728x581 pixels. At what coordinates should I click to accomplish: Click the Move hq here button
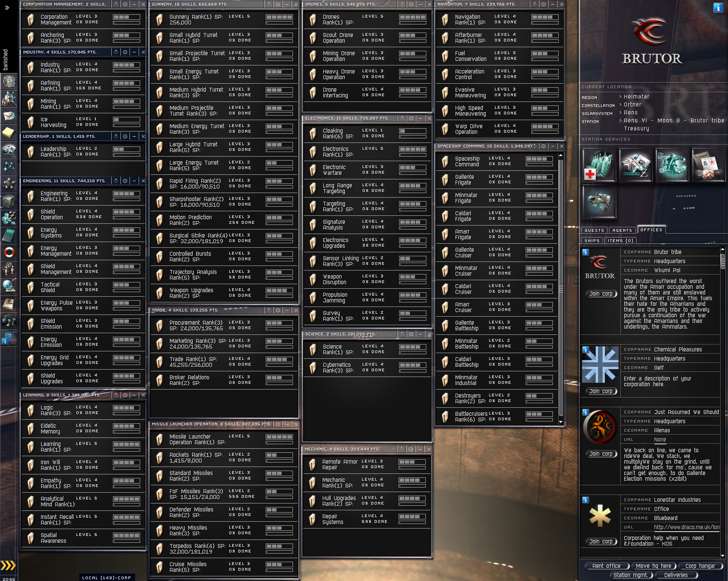click(x=653, y=566)
